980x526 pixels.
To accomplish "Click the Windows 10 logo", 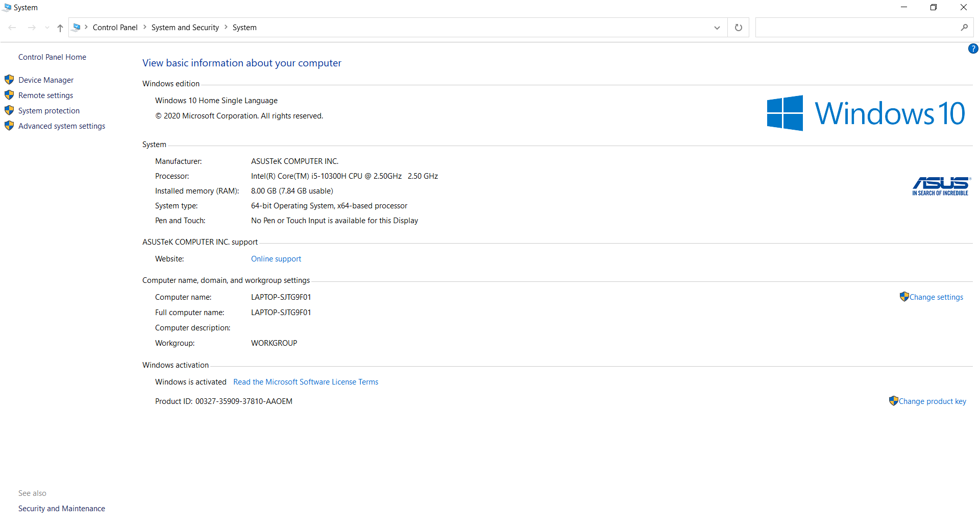I will (866, 113).
